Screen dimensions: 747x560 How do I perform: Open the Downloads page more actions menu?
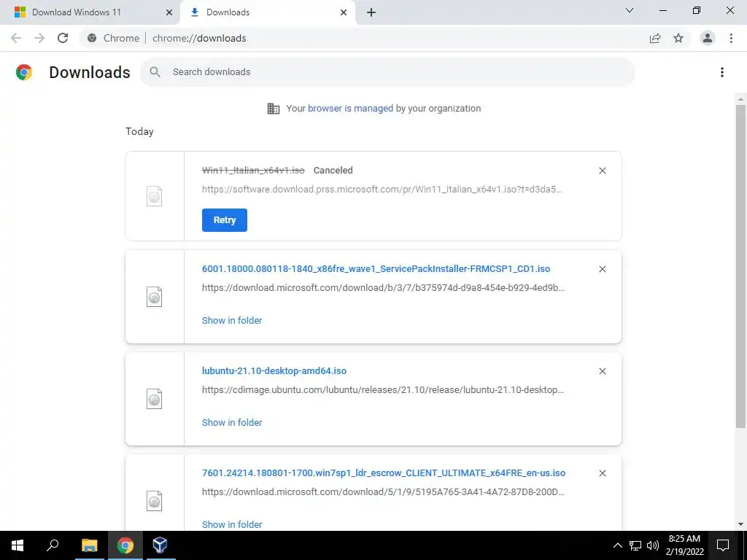(721, 72)
